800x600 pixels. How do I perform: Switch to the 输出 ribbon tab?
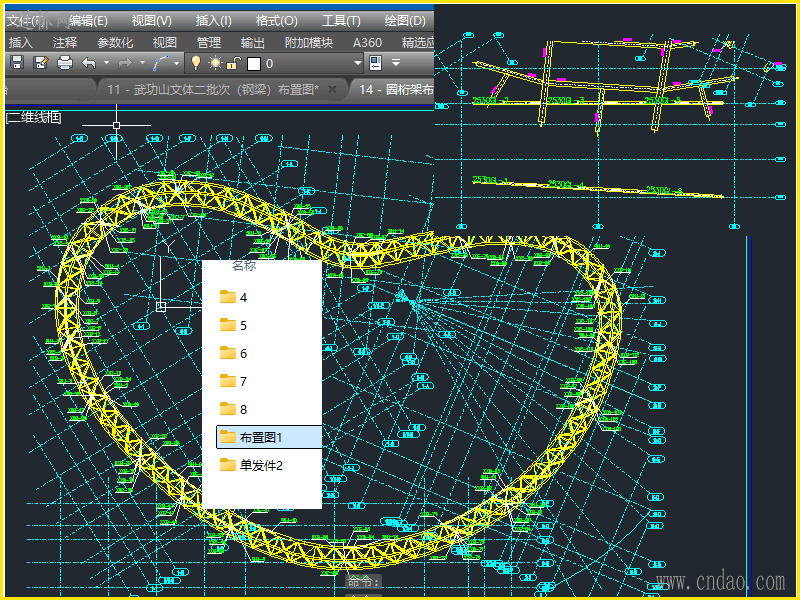coord(253,43)
